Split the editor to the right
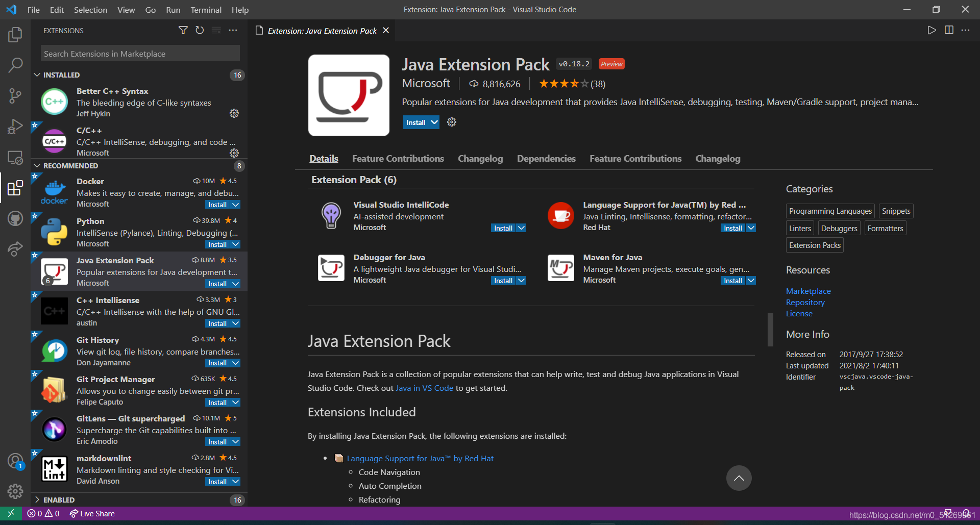Viewport: 980px width, 525px height. pos(949,30)
